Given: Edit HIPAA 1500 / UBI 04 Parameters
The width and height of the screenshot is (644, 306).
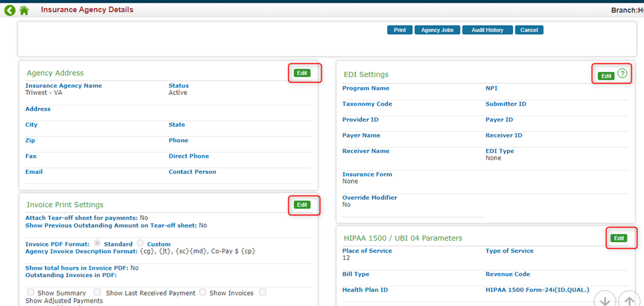Looking at the screenshot, I should point(618,237).
